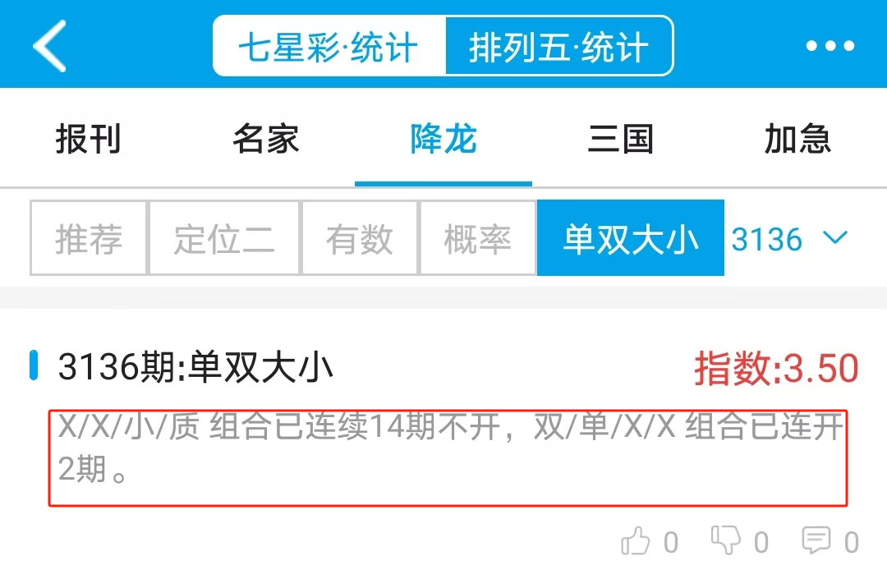Switch to 七星彩·统计 segment
This screenshot has width=887, height=588.
click(329, 46)
